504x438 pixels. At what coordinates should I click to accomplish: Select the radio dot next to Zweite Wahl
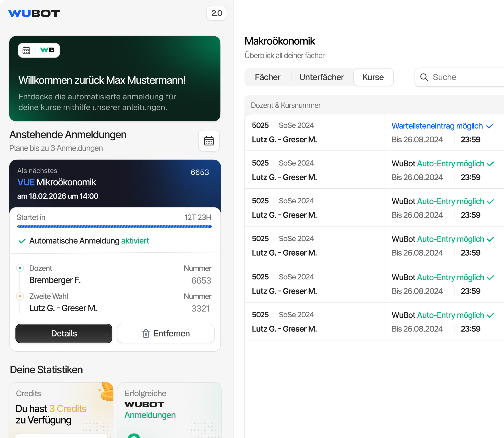(20, 296)
